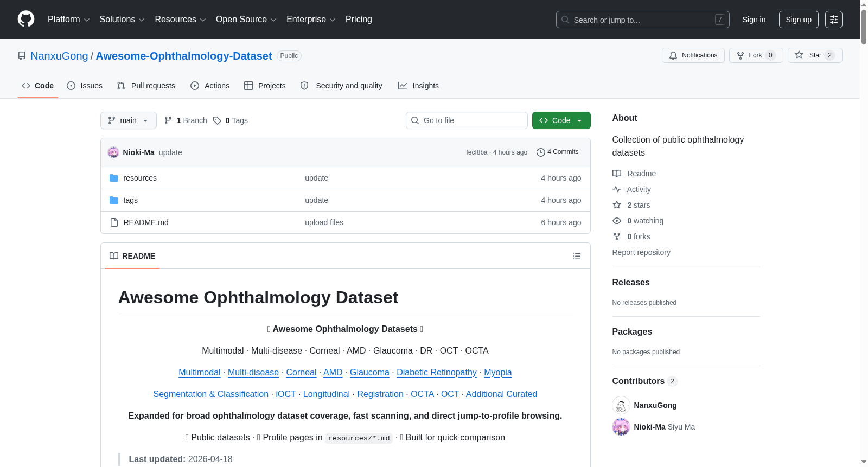The image size is (868, 467).
Task: Click the Pricing link
Action: [359, 20]
